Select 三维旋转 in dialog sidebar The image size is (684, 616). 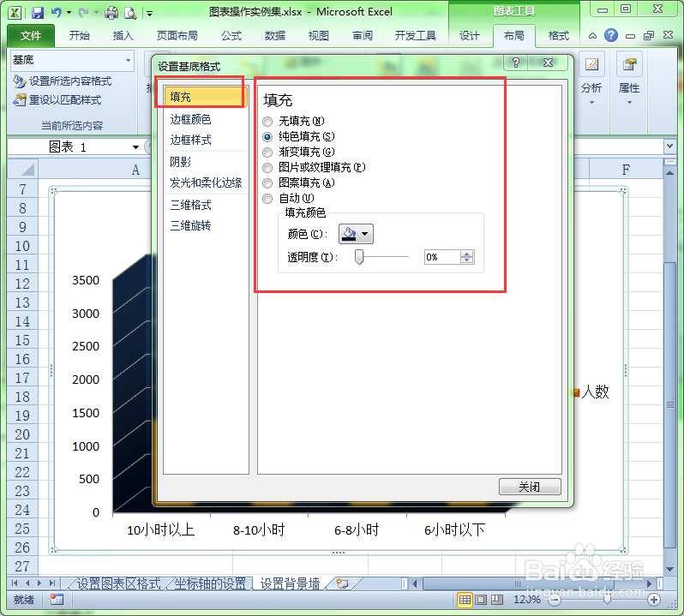coord(190,226)
